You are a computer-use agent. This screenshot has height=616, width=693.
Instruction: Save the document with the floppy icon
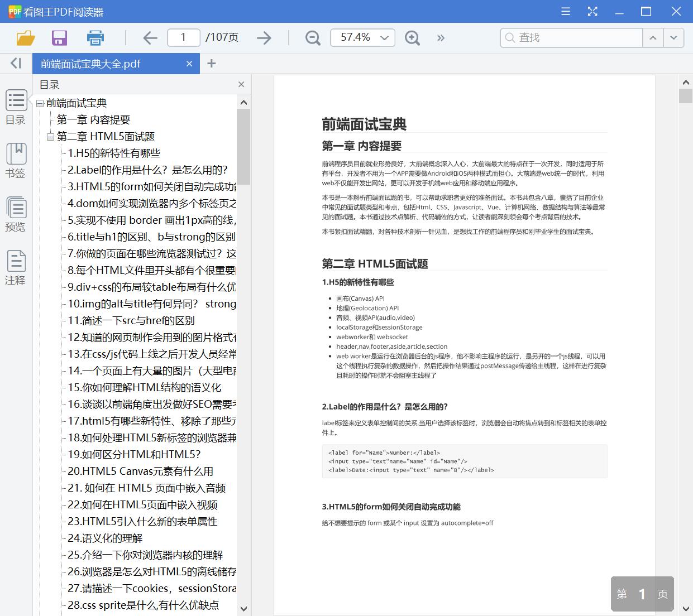(x=59, y=37)
